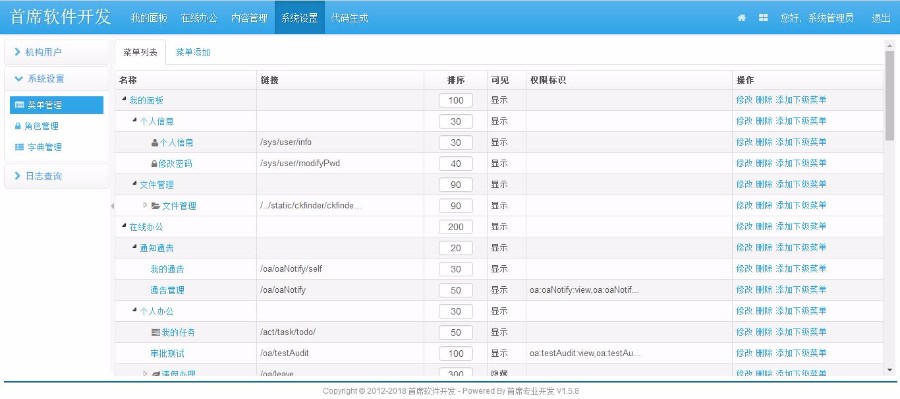
Task: Click the table icon beside 字典管理
Action: (19, 148)
